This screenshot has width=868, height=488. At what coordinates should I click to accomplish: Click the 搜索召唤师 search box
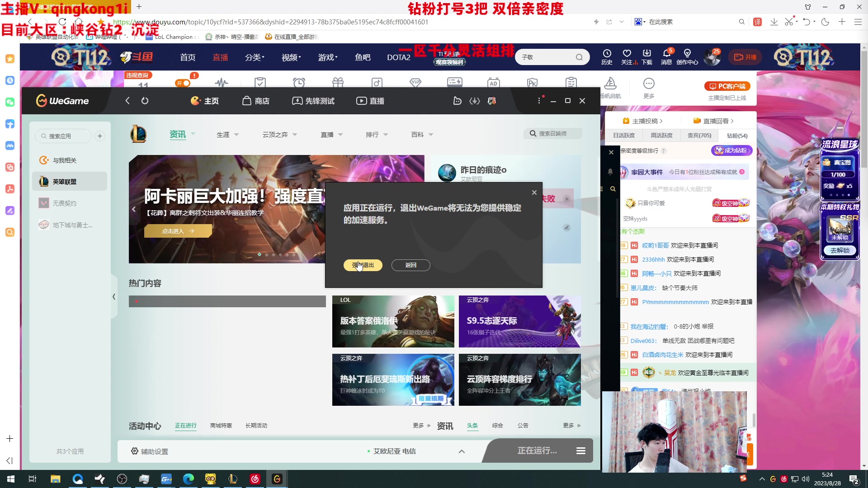(x=552, y=134)
